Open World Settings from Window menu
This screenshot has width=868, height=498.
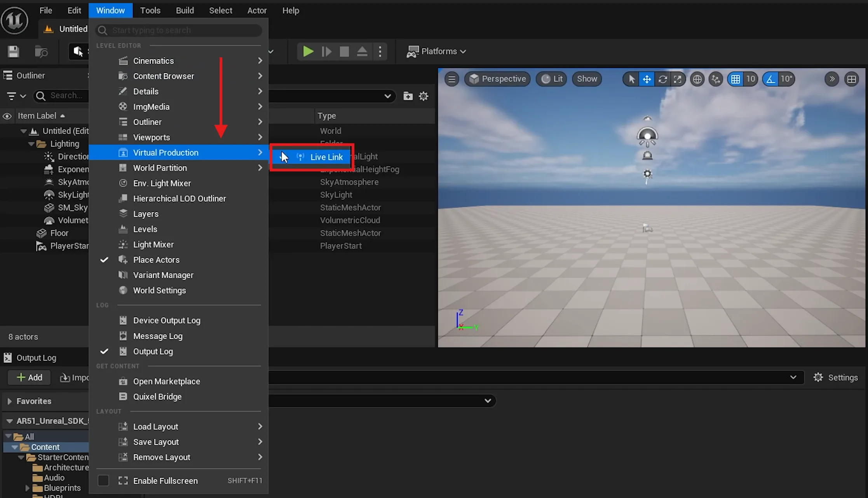(179, 291)
